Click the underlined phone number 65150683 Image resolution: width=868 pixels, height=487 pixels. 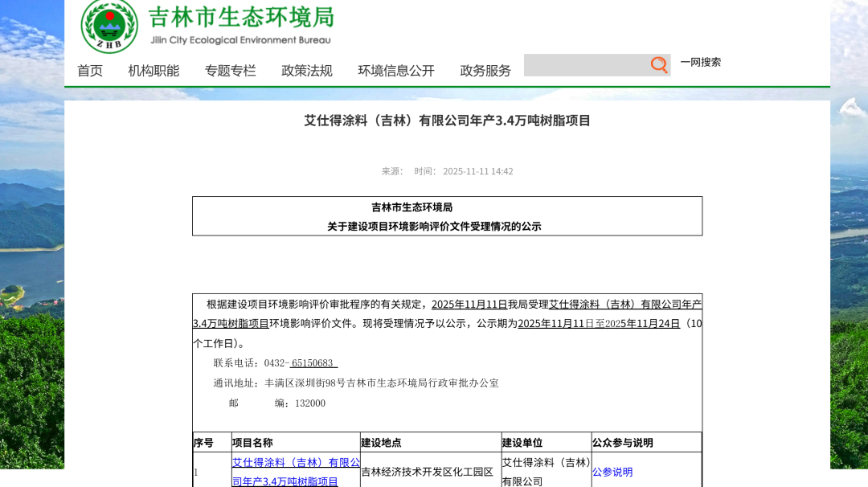coord(313,362)
